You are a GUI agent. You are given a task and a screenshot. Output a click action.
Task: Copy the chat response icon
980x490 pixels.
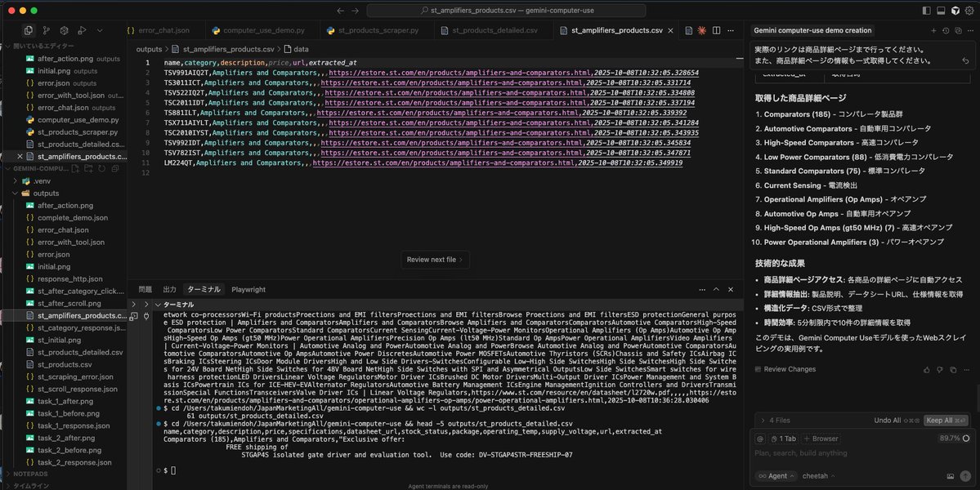point(953,369)
